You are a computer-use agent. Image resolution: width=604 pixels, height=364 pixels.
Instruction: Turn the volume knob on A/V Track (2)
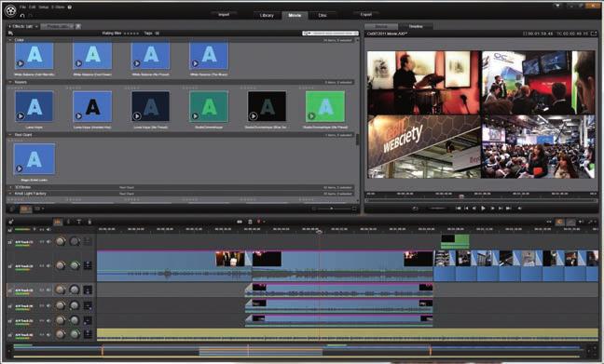click(61, 265)
